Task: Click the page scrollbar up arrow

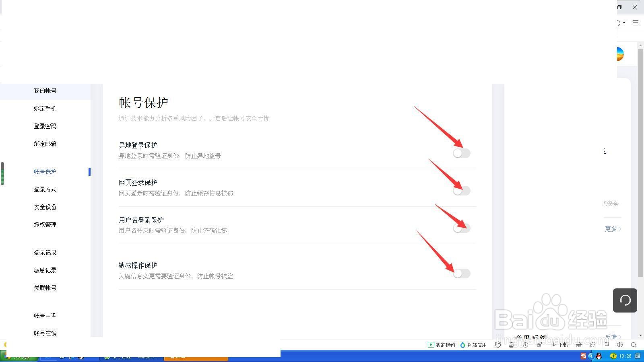Action: [640, 45]
